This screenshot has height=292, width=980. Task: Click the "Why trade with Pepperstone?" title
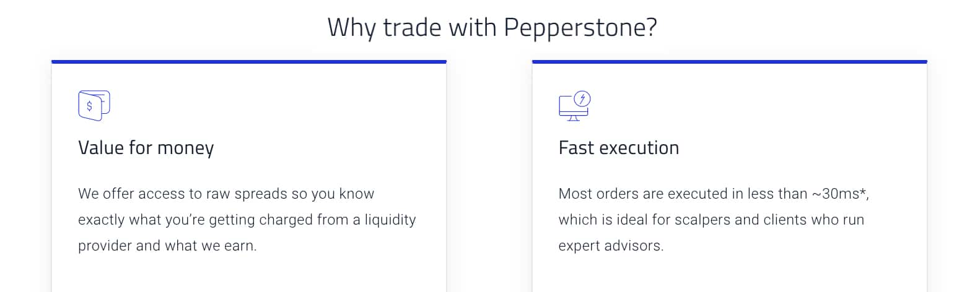(x=492, y=28)
